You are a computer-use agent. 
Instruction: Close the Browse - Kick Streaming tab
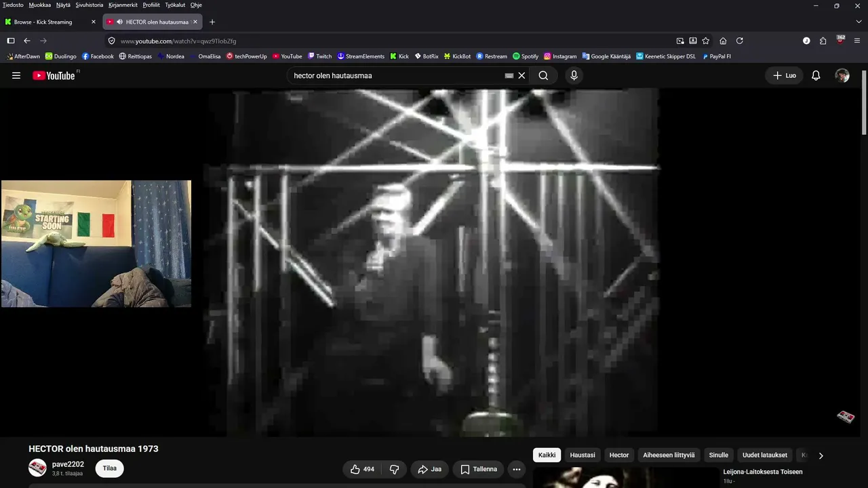(94, 22)
